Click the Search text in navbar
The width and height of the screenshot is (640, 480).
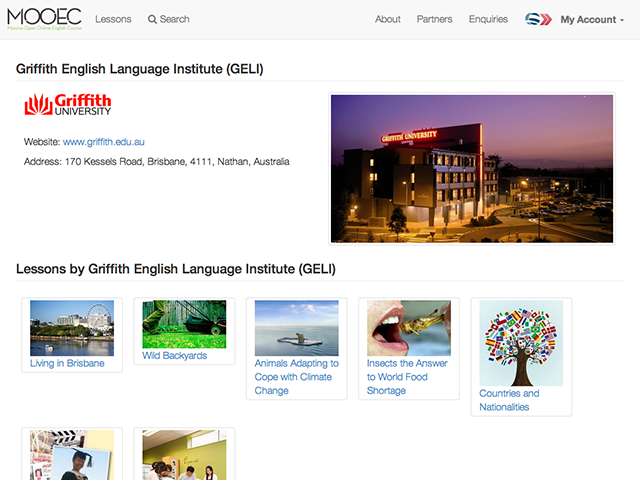tap(174, 19)
